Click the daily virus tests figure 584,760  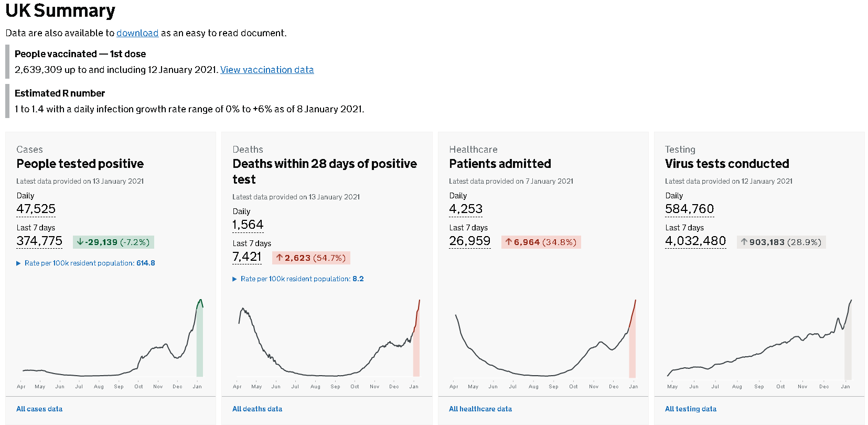pos(689,209)
